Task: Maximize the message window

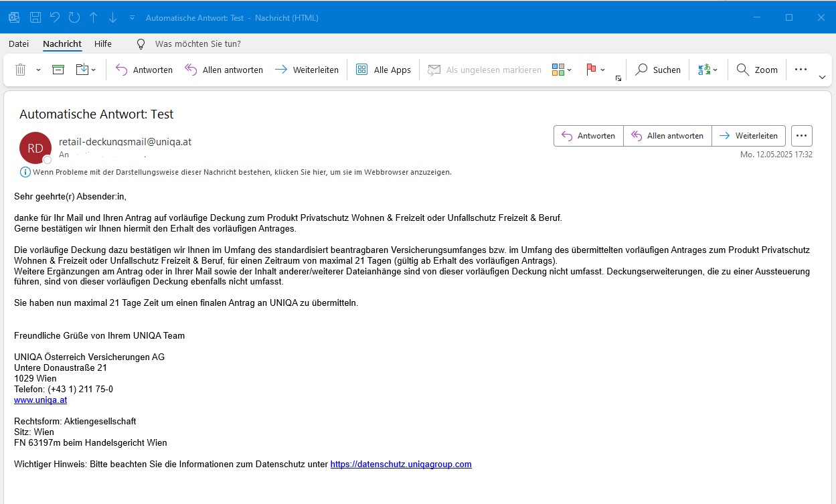Action: (789, 17)
